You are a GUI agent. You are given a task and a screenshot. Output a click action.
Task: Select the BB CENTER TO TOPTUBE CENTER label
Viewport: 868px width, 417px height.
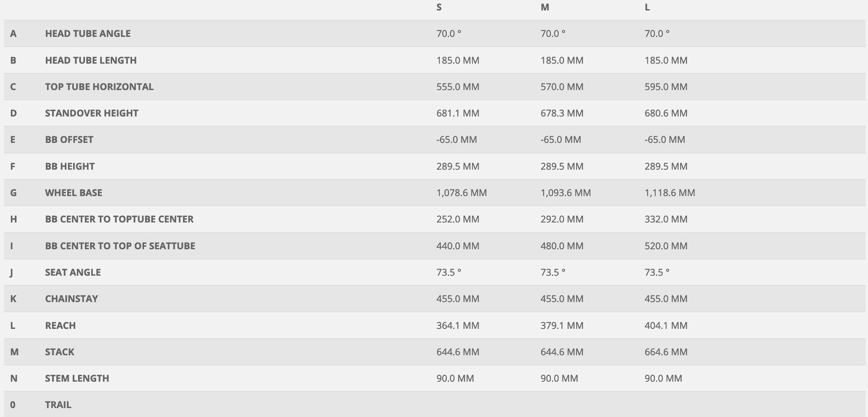[119, 220]
